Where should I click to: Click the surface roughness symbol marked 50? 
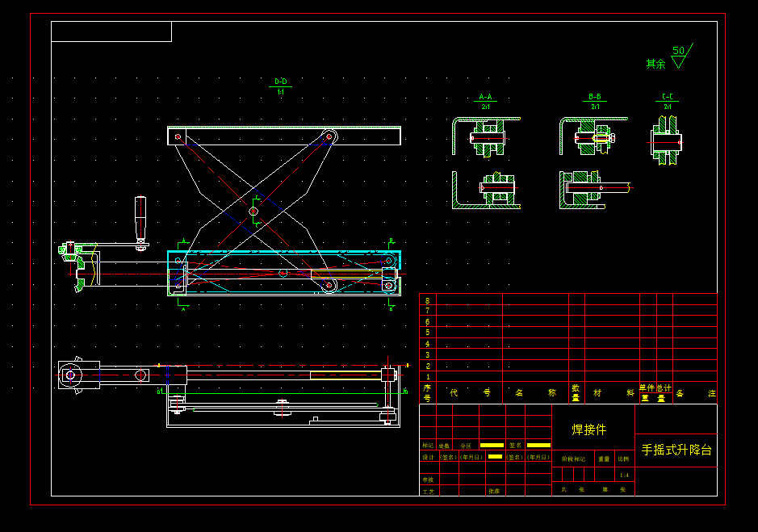[681, 56]
